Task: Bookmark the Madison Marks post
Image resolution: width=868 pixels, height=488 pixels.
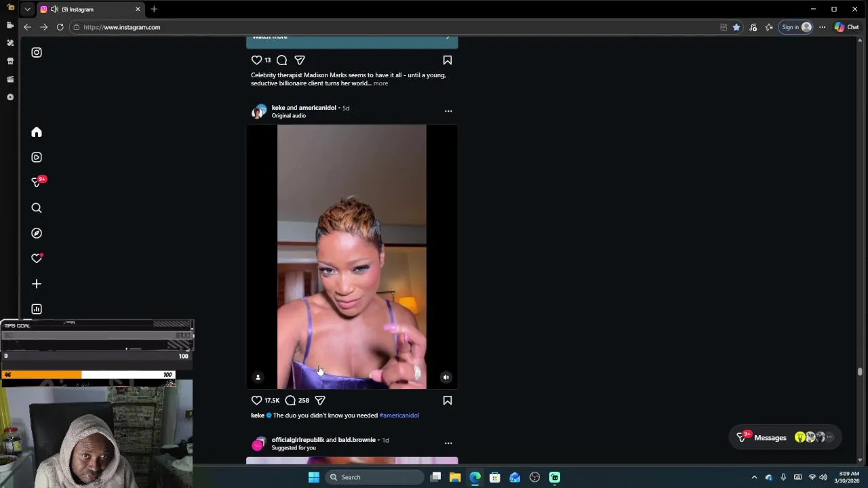Action: click(448, 60)
